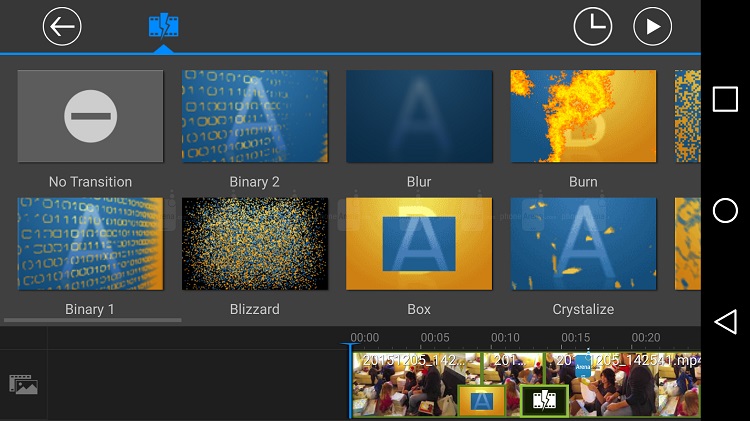The width and height of the screenshot is (750, 421).
Task: Apply the Binary 1 transition
Action: click(90, 244)
